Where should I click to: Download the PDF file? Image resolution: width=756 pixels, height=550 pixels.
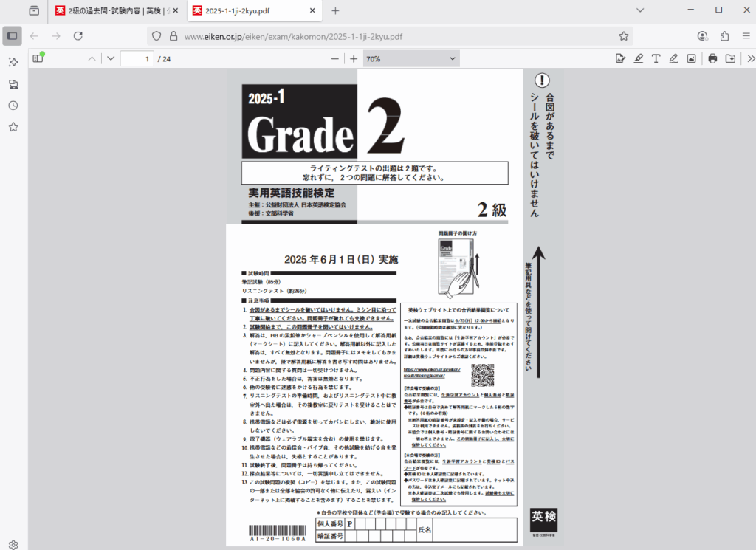point(730,59)
